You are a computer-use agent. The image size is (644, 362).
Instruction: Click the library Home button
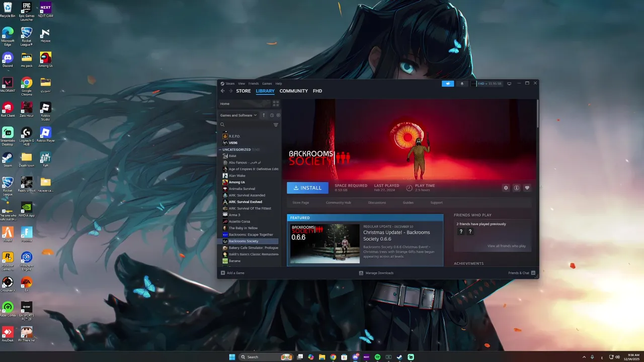[245, 104]
